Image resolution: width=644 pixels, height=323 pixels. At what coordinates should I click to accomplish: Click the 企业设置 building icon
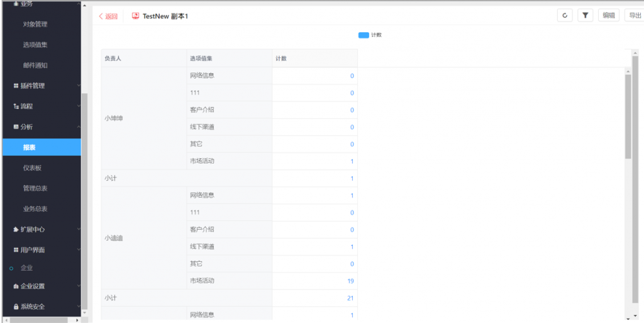(x=16, y=286)
